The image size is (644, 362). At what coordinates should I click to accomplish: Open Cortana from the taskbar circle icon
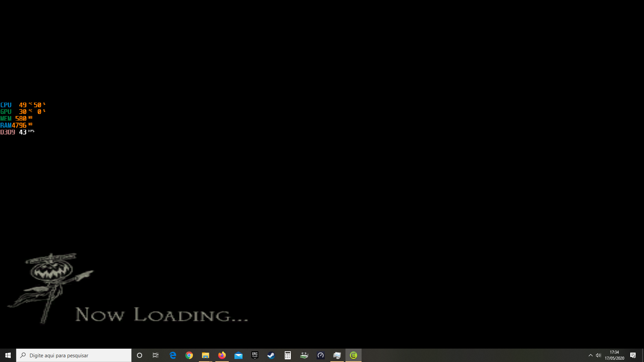click(140, 355)
